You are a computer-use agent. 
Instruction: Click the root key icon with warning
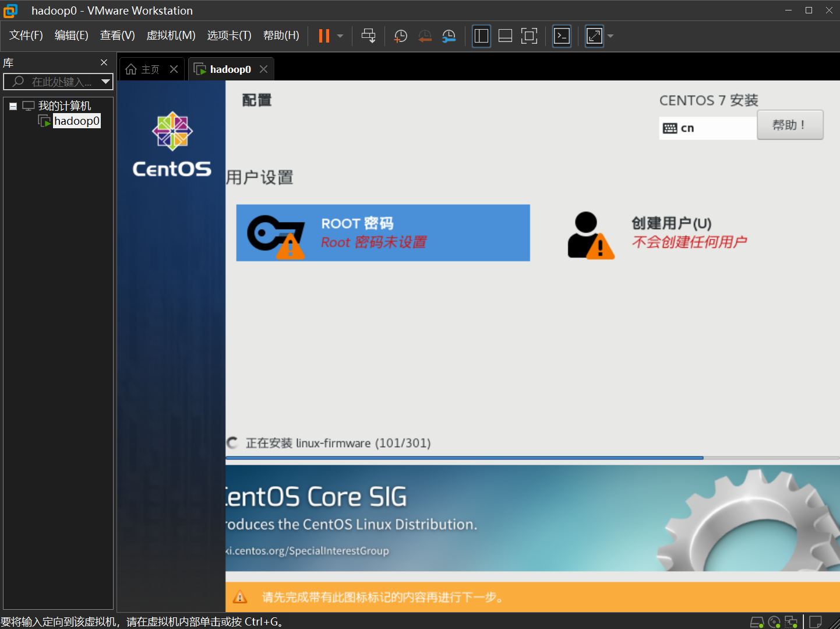(276, 236)
